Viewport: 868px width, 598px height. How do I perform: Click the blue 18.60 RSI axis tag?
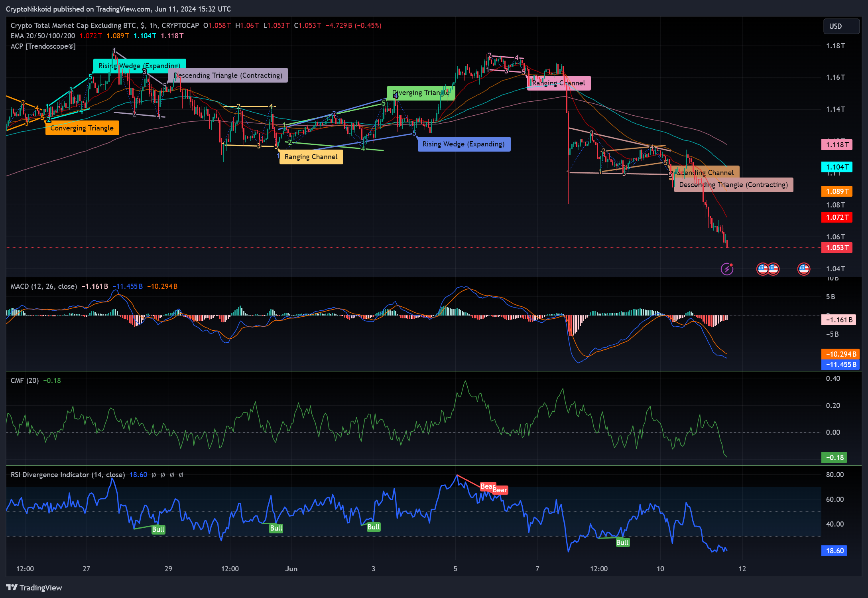pos(834,551)
